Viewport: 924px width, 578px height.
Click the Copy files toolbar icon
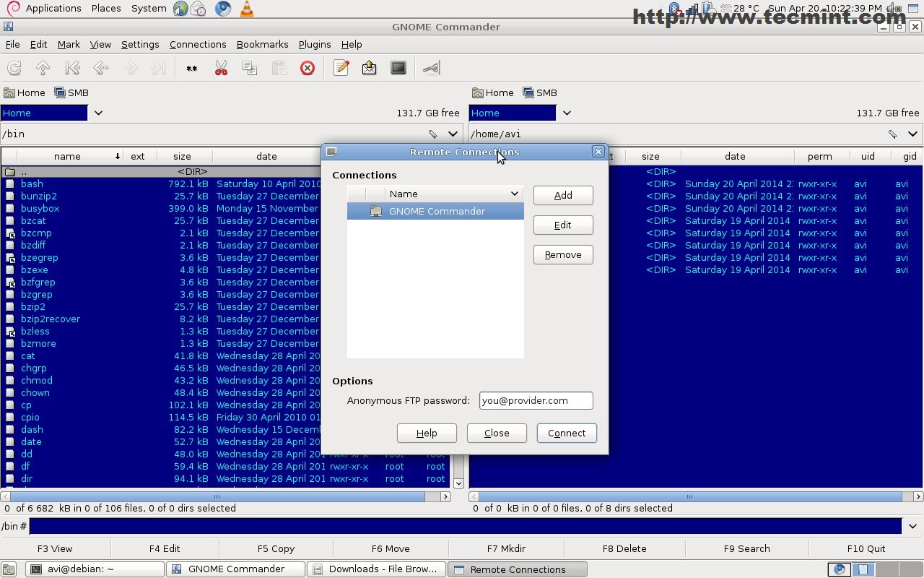250,68
